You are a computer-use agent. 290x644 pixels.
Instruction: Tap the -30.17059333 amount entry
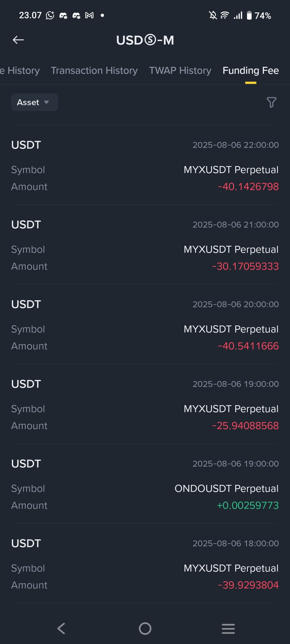click(x=245, y=266)
